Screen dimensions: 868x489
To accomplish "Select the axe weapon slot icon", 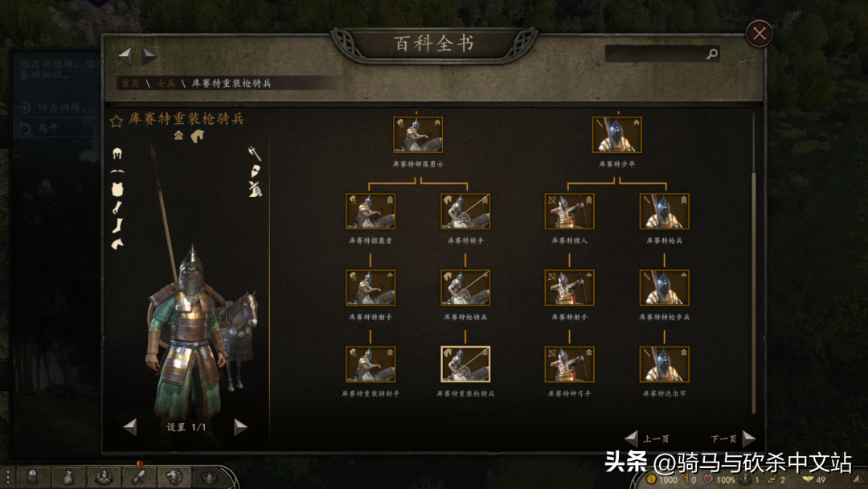I will (x=254, y=153).
